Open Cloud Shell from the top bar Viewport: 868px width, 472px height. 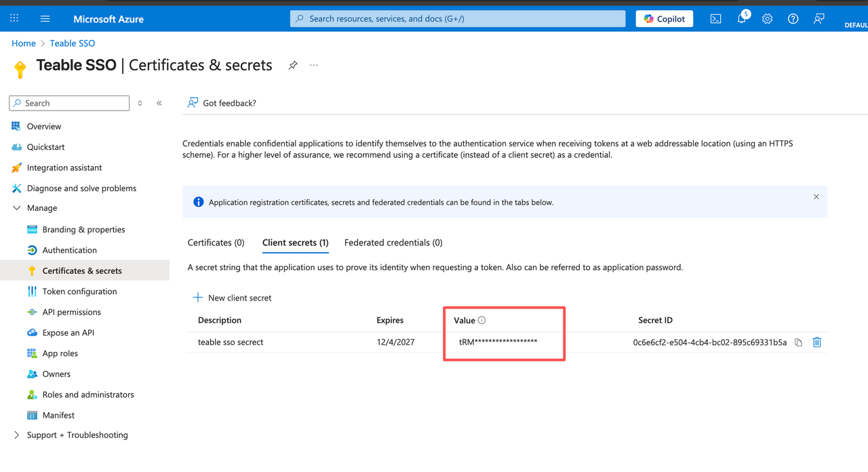(x=715, y=19)
